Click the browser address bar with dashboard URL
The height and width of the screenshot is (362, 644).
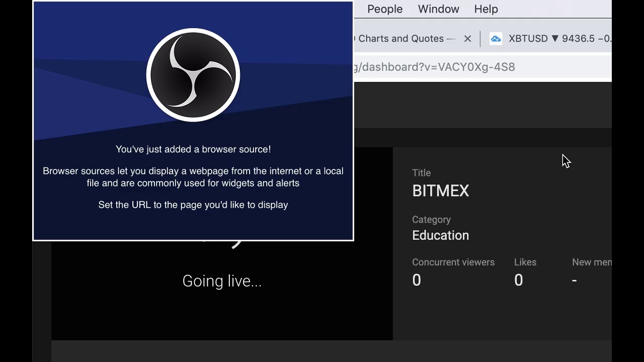483,67
